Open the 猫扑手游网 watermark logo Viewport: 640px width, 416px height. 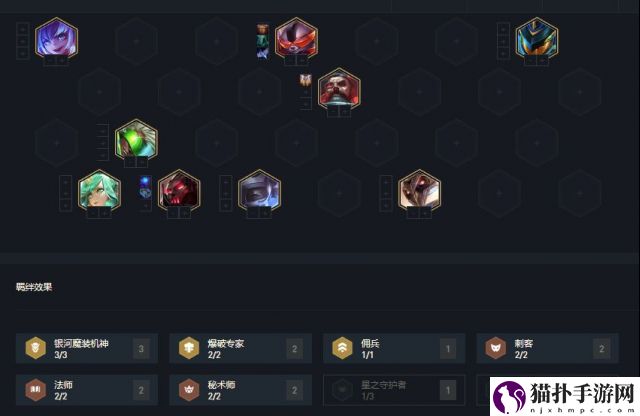pos(565,396)
